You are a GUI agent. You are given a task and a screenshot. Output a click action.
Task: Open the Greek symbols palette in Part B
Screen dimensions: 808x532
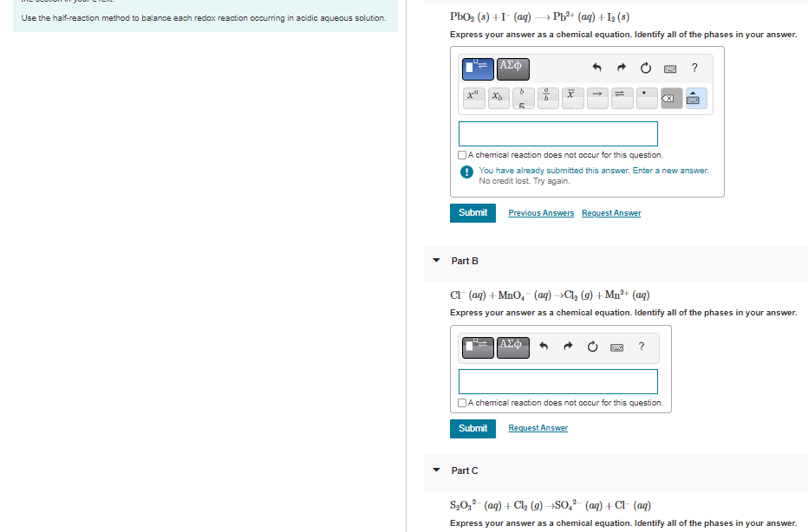(x=512, y=347)
